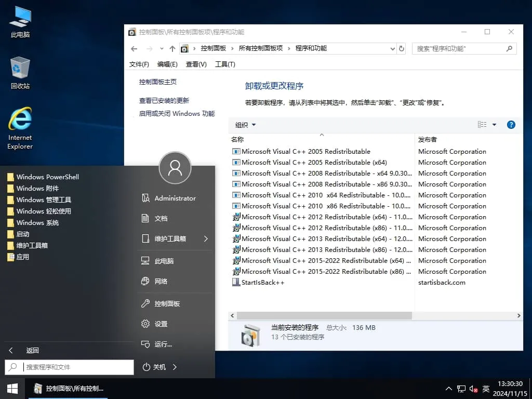
Task: Unmute the speaker icon in system tray
Action: (473, 388)
